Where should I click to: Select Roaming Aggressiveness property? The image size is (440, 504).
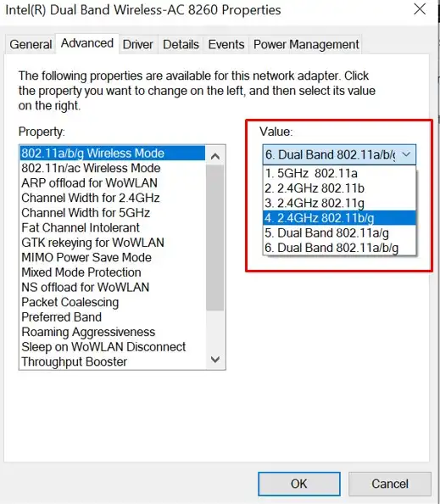(x=113, y=332)
